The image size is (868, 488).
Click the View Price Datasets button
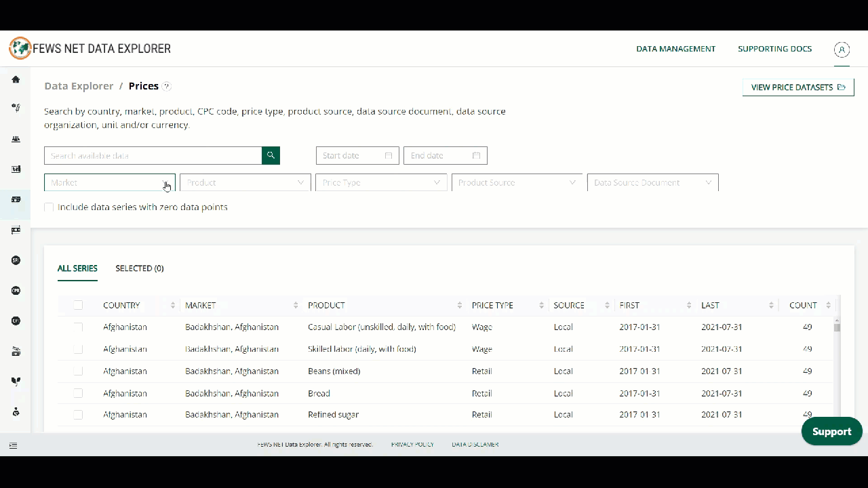[x=797, y=87]
